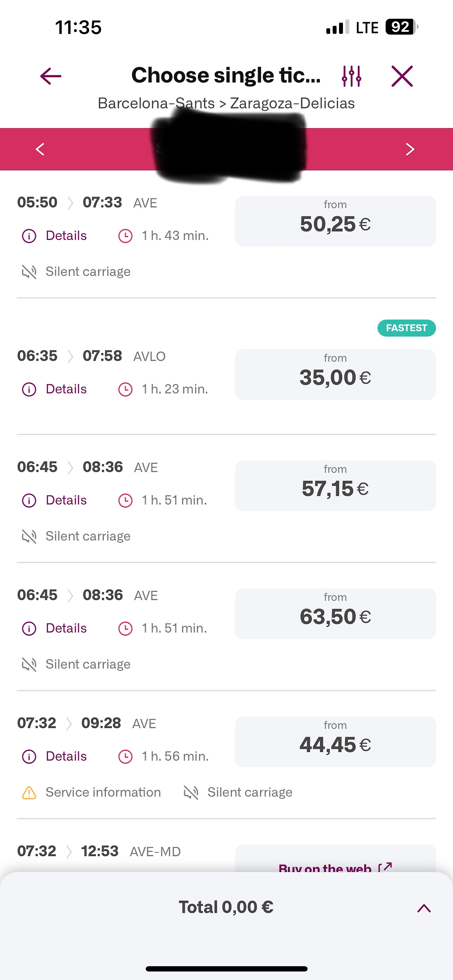Tap Silent carriage label on 07:32 train
Screen dimensions: 453x980
250,792
